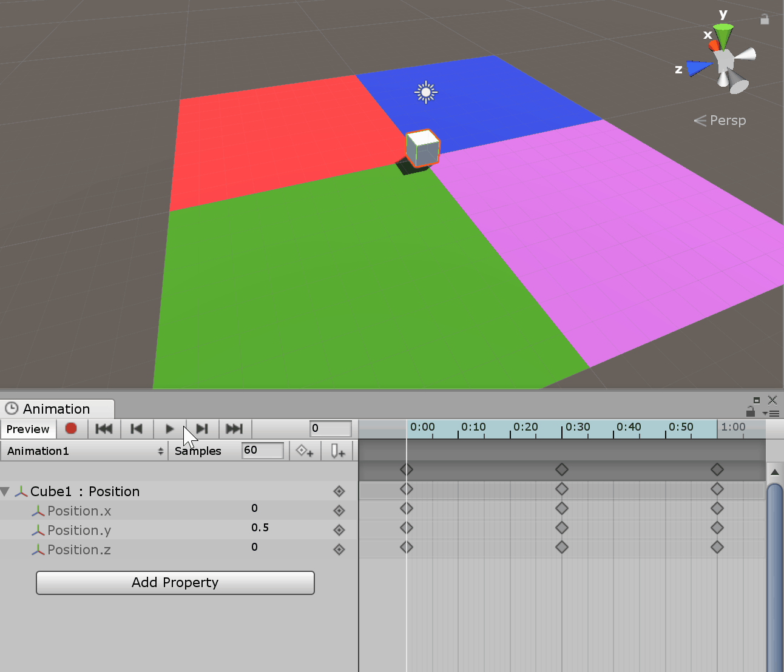Open the Animation1 clip dropdown
Screen dimensions: 784x672
coord(84,451)
